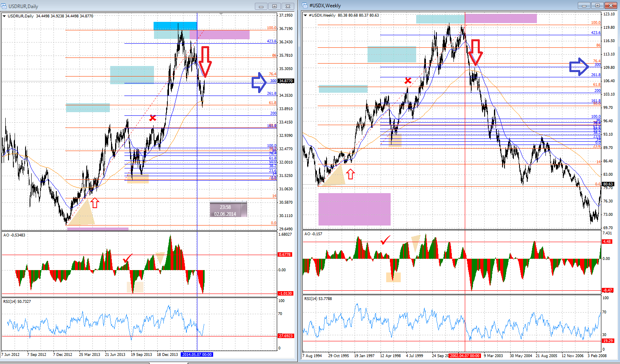The width and height of the screenshot is (620, 364).
Task: Click the USDRUR,Daily OHLC header text
Action: 50,16
